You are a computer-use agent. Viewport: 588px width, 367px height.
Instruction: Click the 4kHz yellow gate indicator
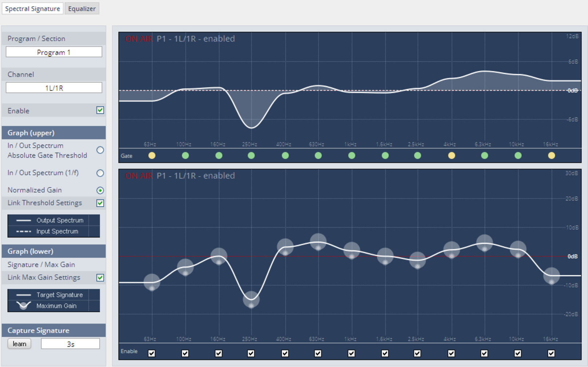click(x=452, y=156)
